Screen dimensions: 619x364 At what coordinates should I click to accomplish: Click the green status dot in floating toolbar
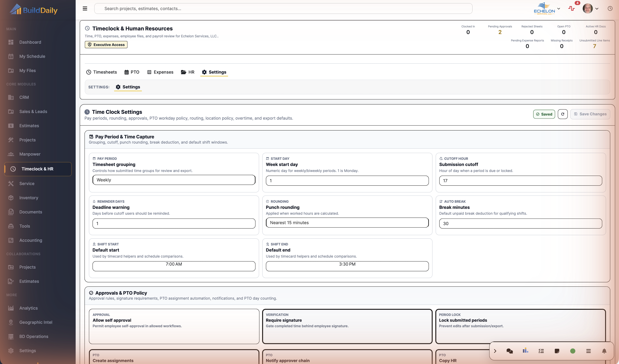click(573, 351)
